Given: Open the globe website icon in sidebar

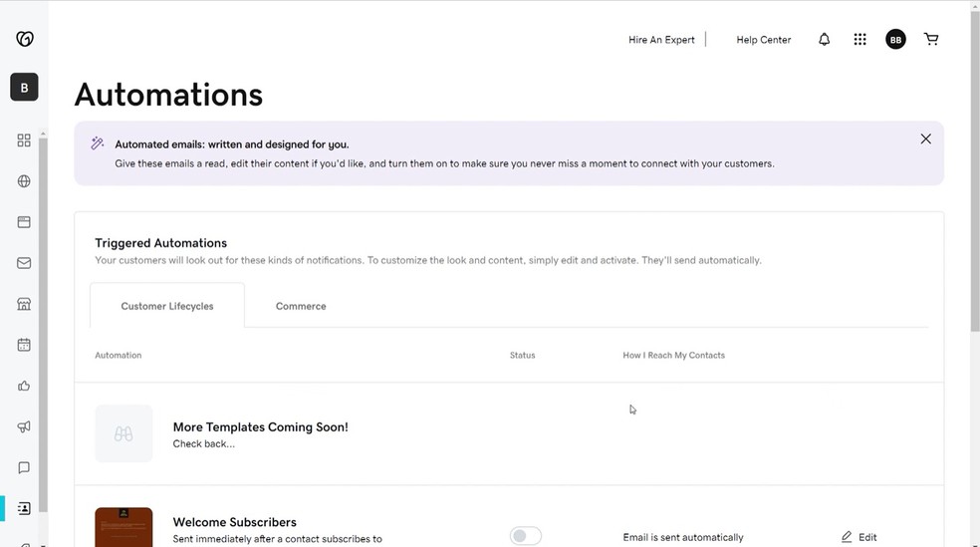Looking at the screenshot, I should 24,181.
